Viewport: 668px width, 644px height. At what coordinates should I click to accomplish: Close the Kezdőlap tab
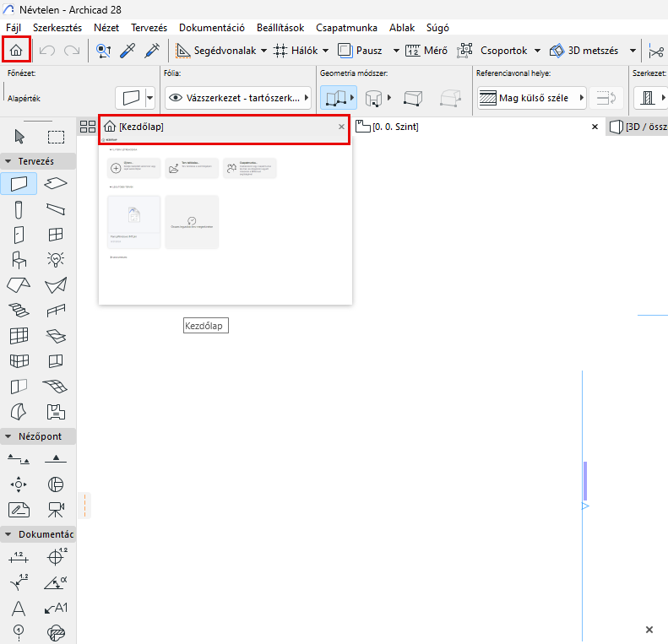(341, 127)
